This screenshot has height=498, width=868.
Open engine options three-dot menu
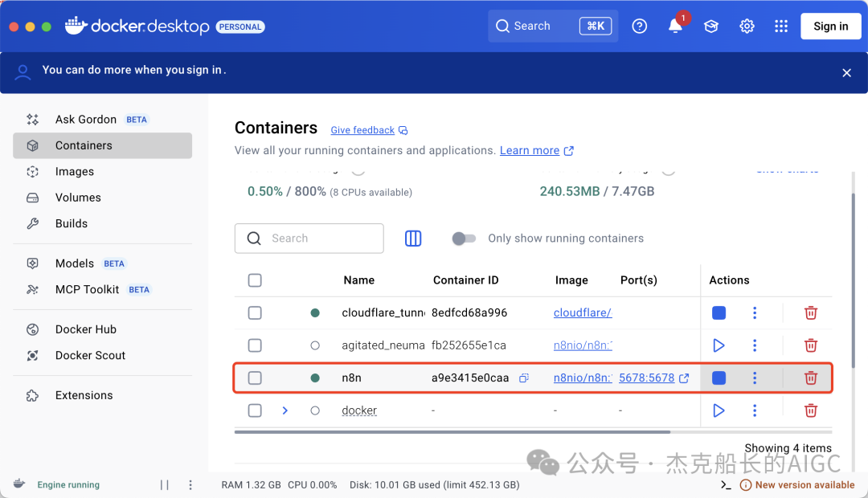coord(190,485)
